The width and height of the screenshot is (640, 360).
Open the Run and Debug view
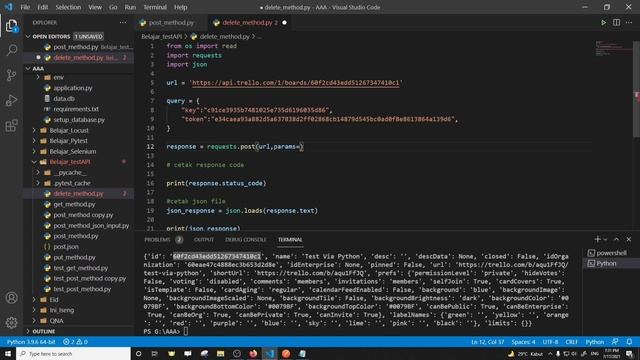[x=11, y=100]
